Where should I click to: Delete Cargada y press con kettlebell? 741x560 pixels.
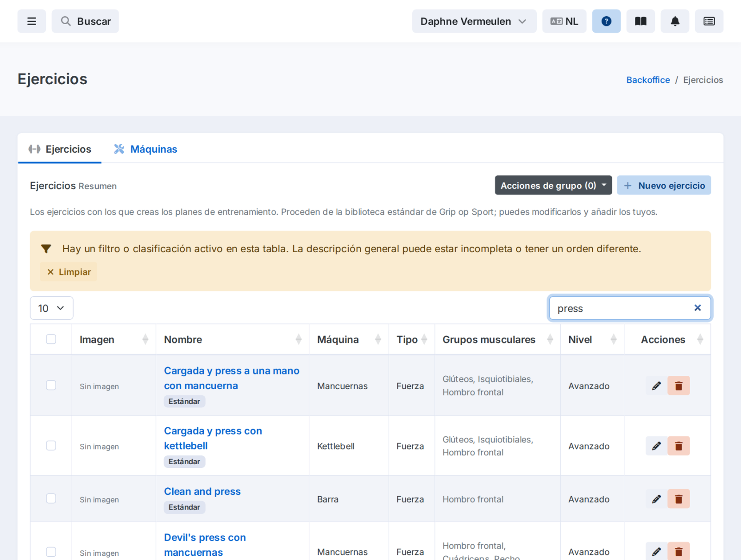pyautogui.click(x=678, y=446)
